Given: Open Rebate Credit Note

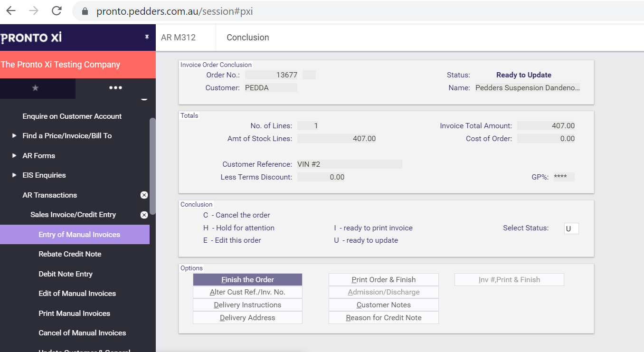Looking at the screenshot, I should click(x=70, y=254).
